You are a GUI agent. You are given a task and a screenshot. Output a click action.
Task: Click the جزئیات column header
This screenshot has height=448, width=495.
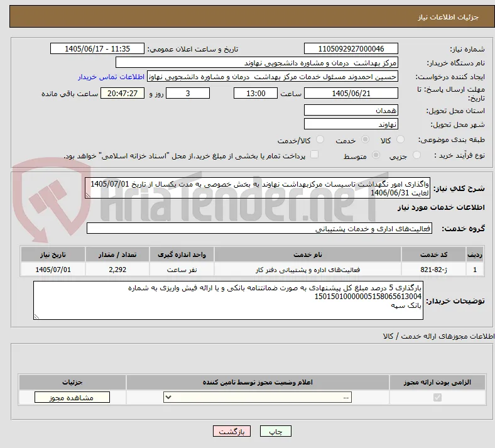(72, 382)
